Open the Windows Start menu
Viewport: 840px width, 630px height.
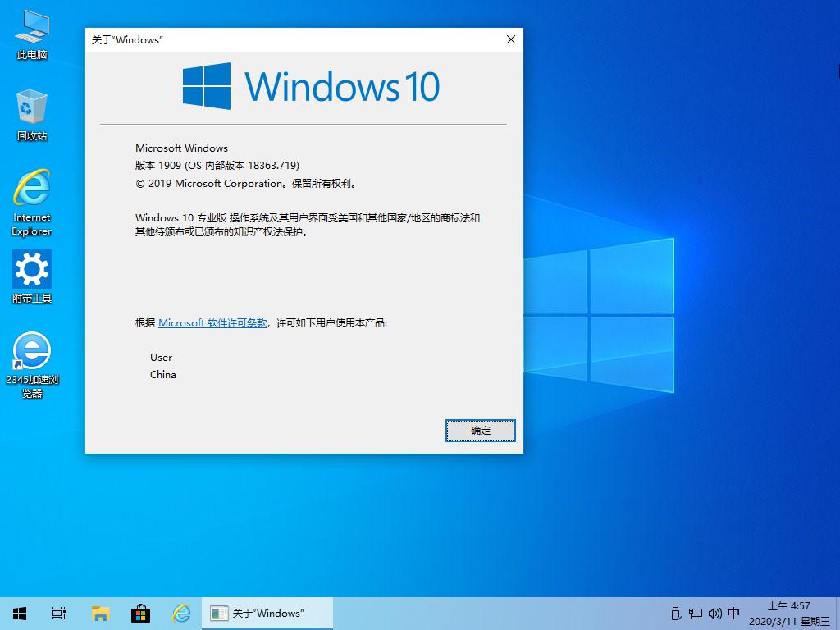pyautogui.click(x=20, y=613)
